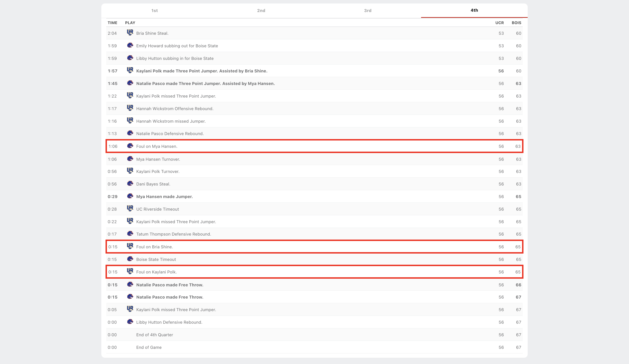The width and height of the screenshot is (629, 364).
Task: Click Boise State logo beside Boise State Timeout
Action: click(x=130, y=259)
